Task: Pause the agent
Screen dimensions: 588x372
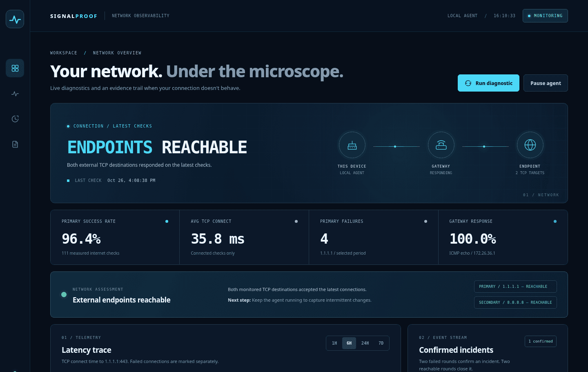Action: 546,83
